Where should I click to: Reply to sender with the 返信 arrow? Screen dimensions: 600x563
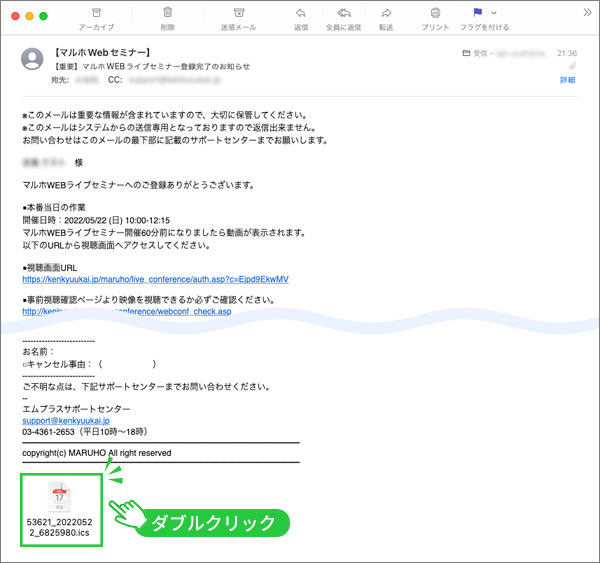tap(301, 13)
